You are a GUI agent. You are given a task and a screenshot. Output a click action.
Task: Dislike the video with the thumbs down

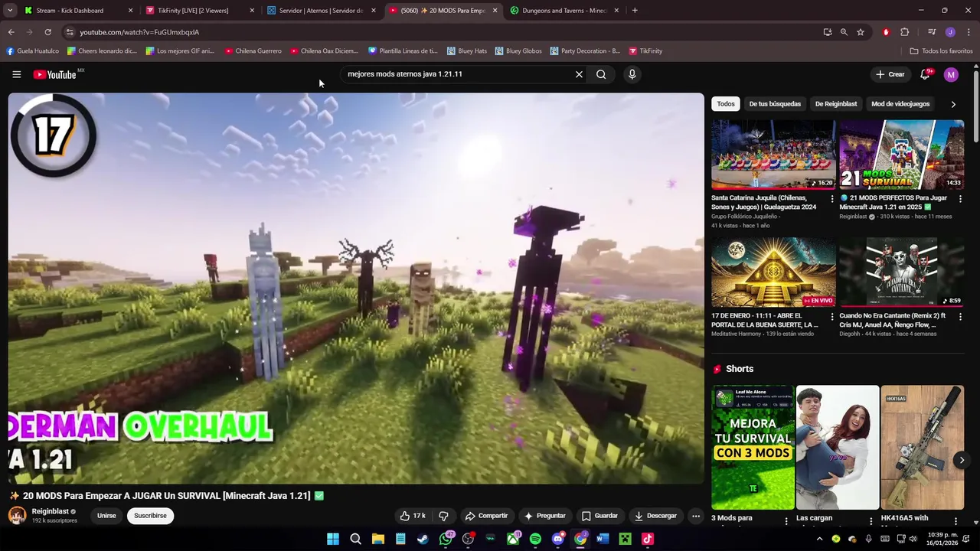point(443,516)
